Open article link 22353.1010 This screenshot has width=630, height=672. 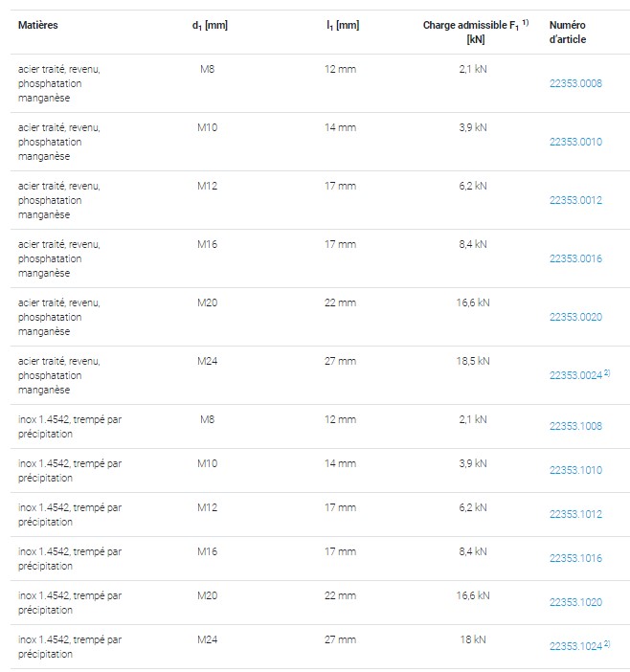(x=575, y=470)
